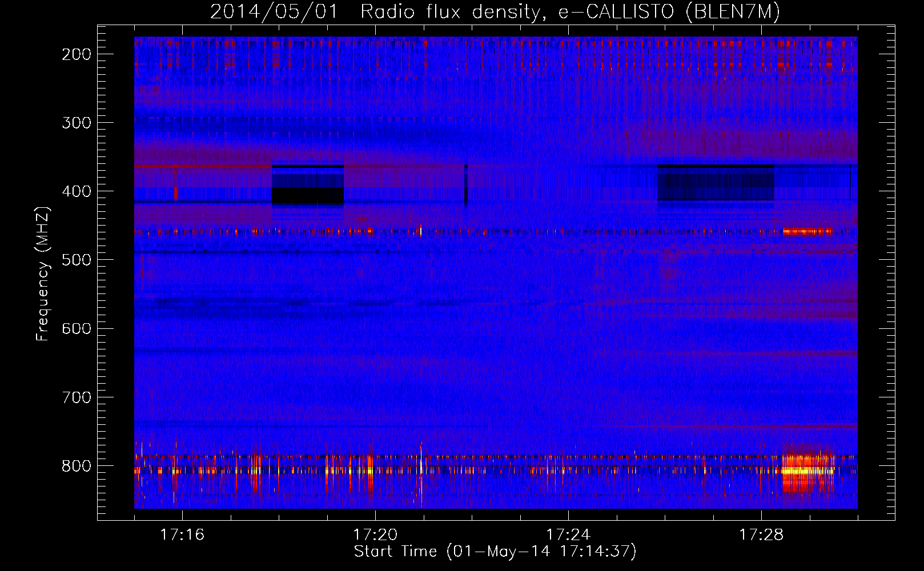Click the plot title 'Radio flux density, e-CALLISTO (BLEN7M)'
This screenshot has height=571, width=924.
[570, 12]
